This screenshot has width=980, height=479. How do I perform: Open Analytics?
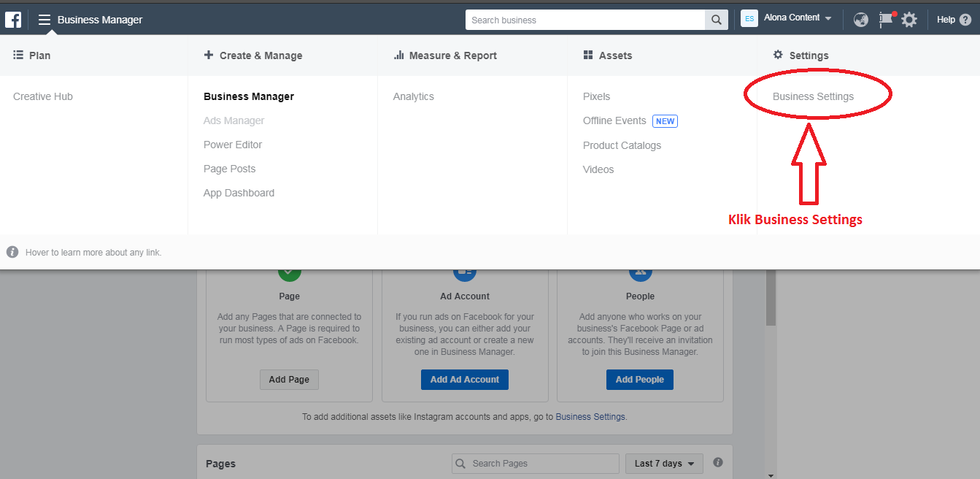413,96
